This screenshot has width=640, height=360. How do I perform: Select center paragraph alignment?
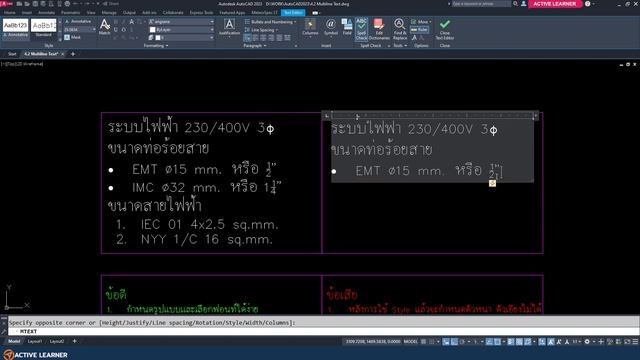[263, 38]
